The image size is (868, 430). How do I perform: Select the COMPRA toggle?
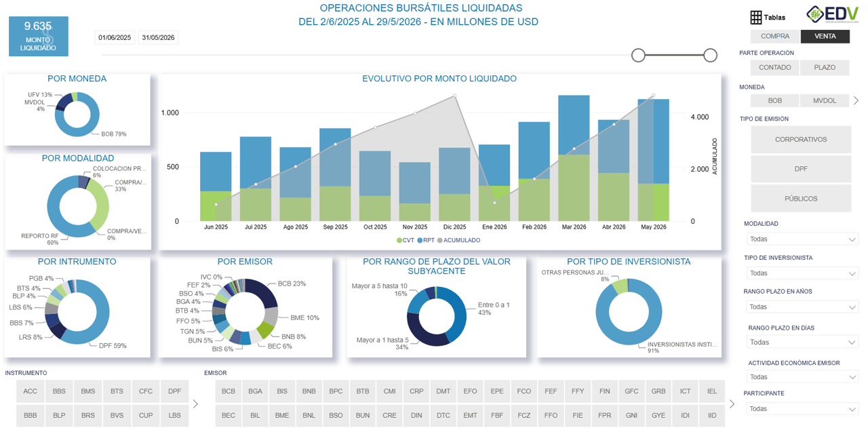click(774, 37)
